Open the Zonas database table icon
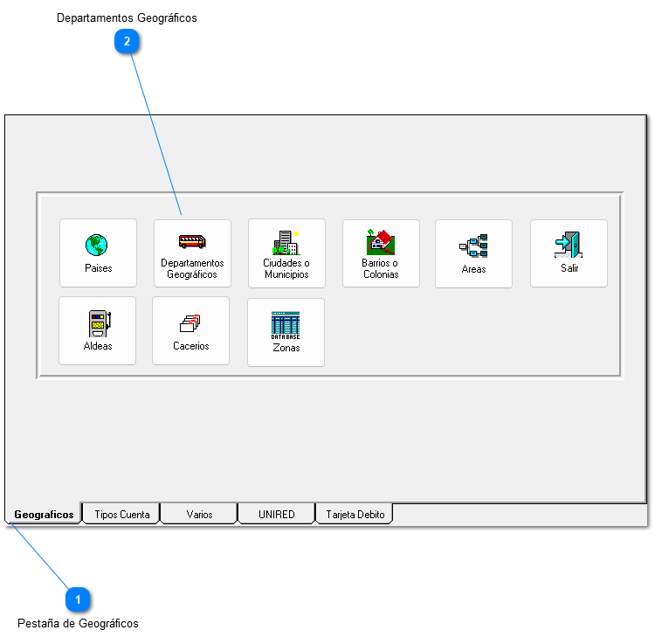Viewport: 655px width, 644px height. pos(286,324)
